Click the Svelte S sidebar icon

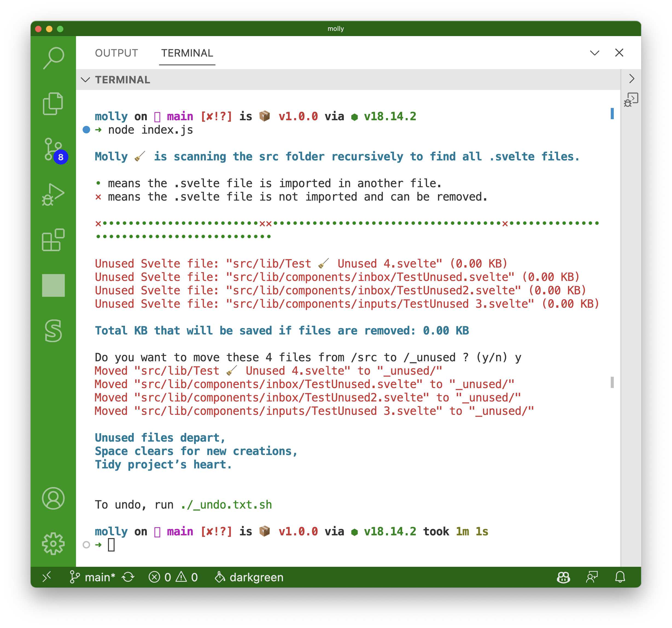(53, 331)
